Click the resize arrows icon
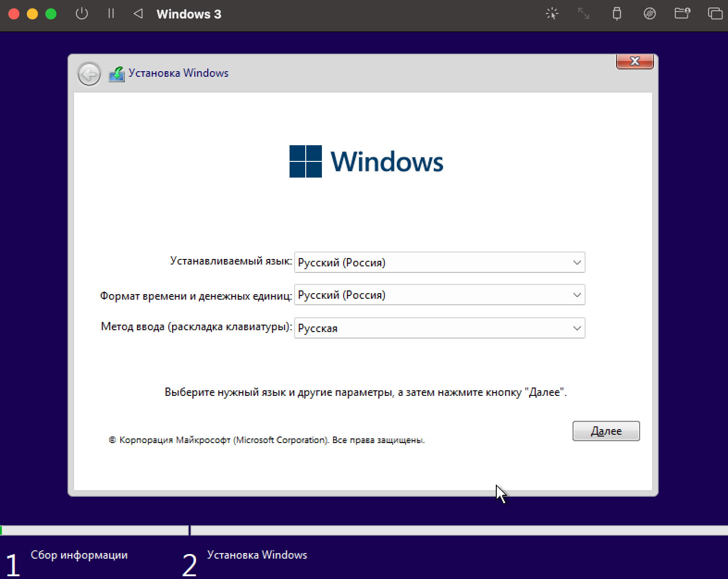The width and height of the screenshot is (728, 579). click(x=584, y=13)
